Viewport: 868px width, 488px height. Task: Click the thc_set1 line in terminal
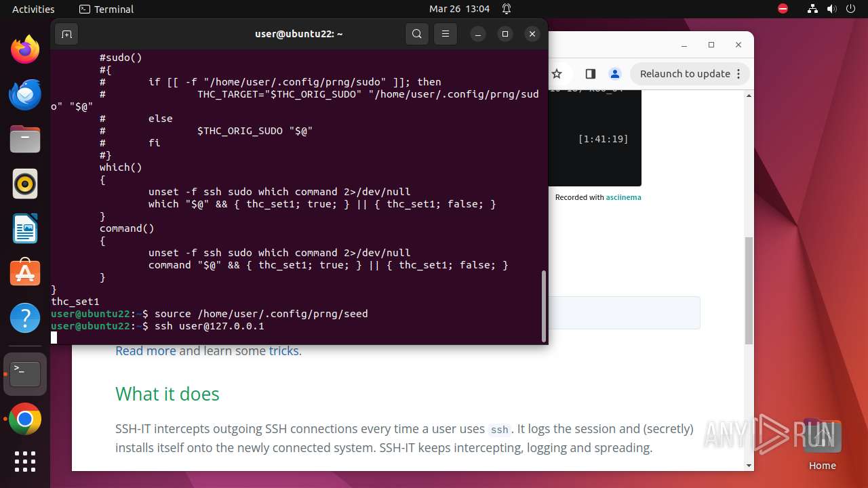coord(75,302)
